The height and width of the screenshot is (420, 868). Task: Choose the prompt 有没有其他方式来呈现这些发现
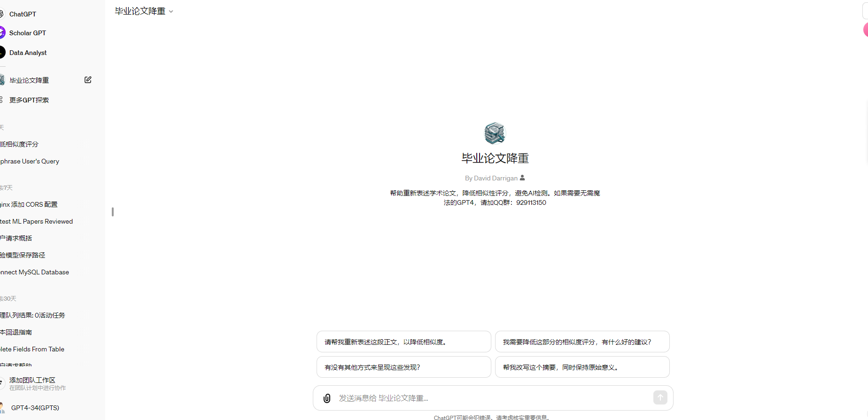[404, 367]
